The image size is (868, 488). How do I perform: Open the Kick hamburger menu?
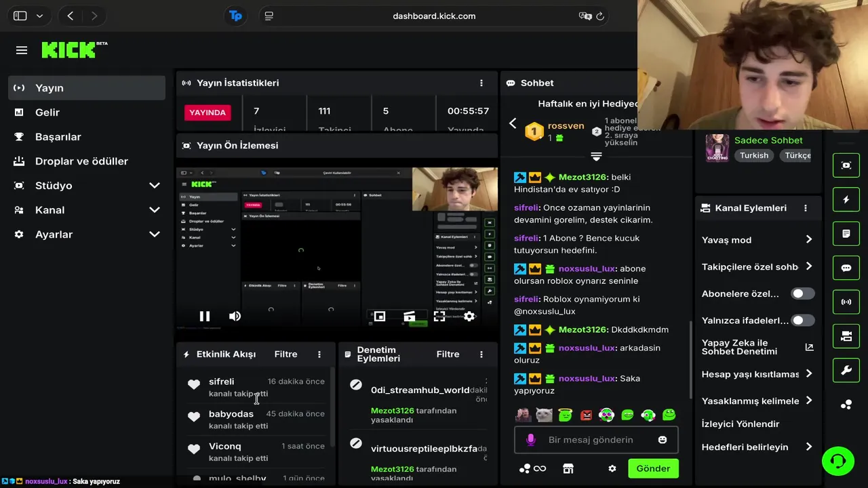coord(22,50)
